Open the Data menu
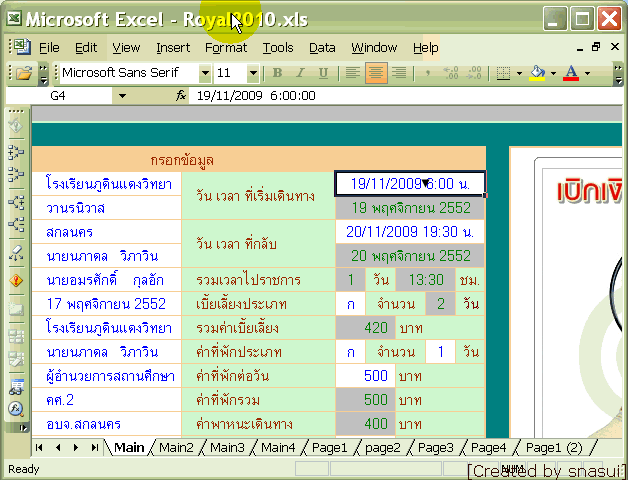The height and width of the screenshot is (480, 628). coord(322,47)
